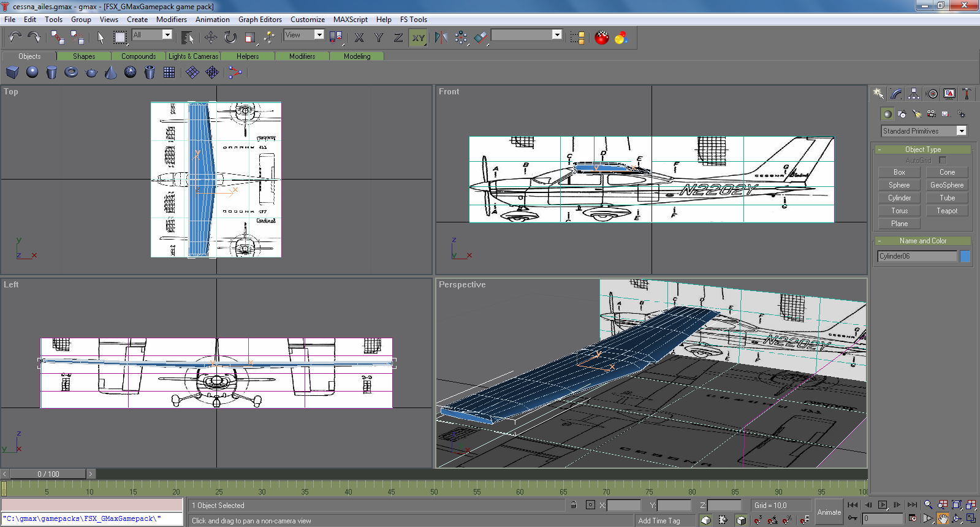Switch to the Shapes tab
This screenshot has width=980, height=527.
(84, 56)
